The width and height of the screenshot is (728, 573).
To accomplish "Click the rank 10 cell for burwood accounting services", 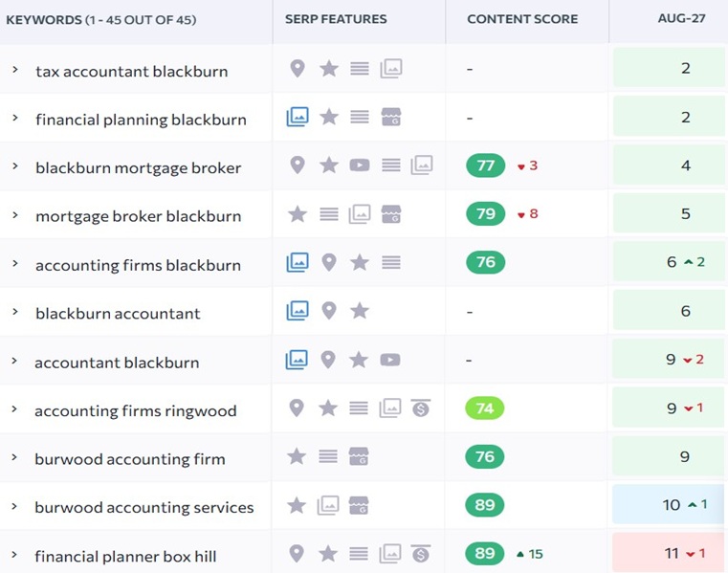I will pos(671,505).
